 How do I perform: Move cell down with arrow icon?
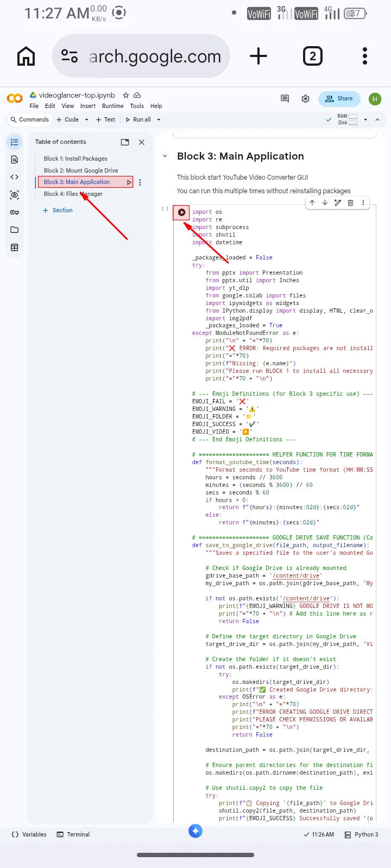(325, 202)
